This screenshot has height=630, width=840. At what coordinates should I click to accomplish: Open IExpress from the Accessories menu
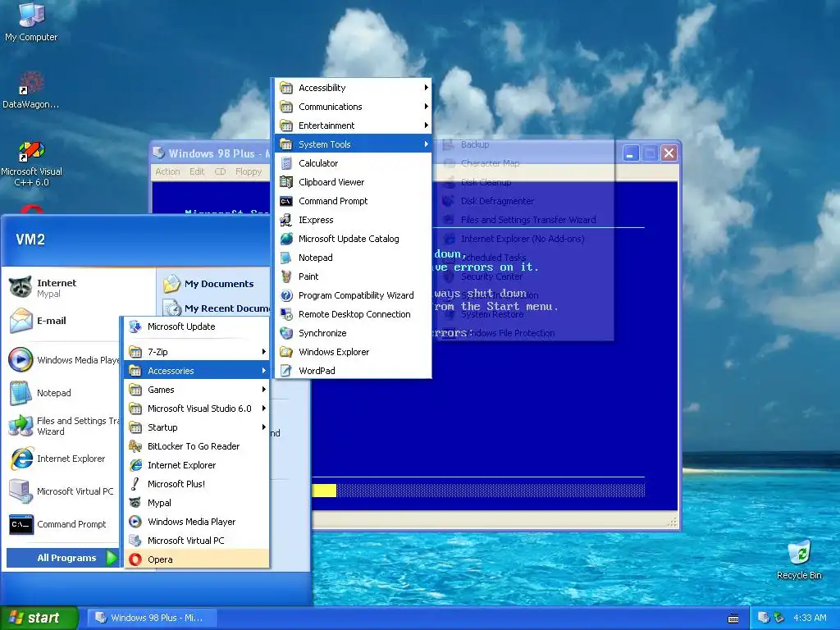[x=353, y=220]
